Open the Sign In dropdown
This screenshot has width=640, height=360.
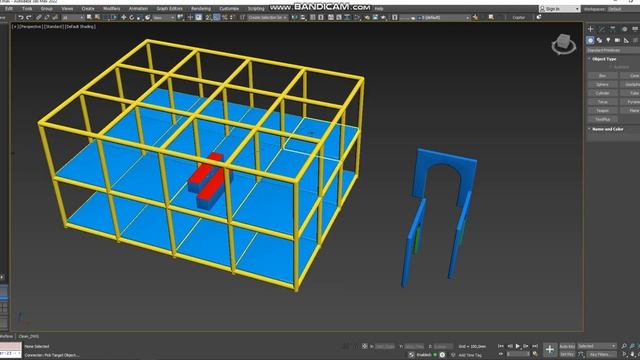560,9
